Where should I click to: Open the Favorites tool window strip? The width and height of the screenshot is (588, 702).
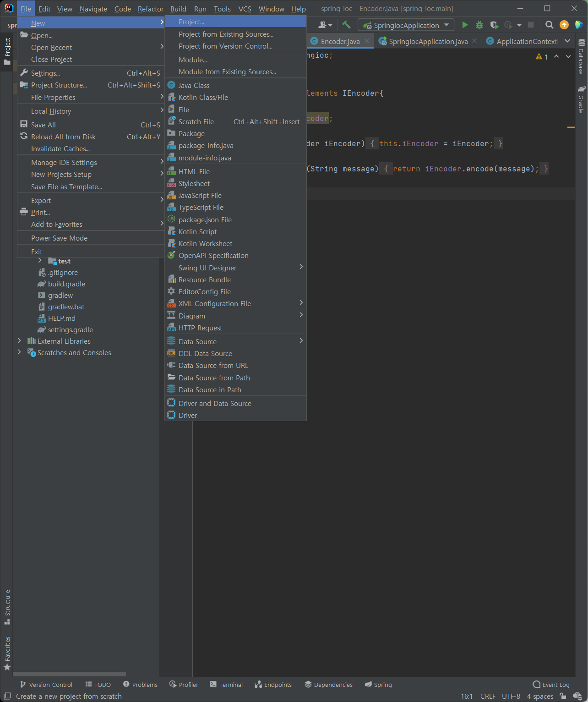pyautogui.click(x=7, y=654)
